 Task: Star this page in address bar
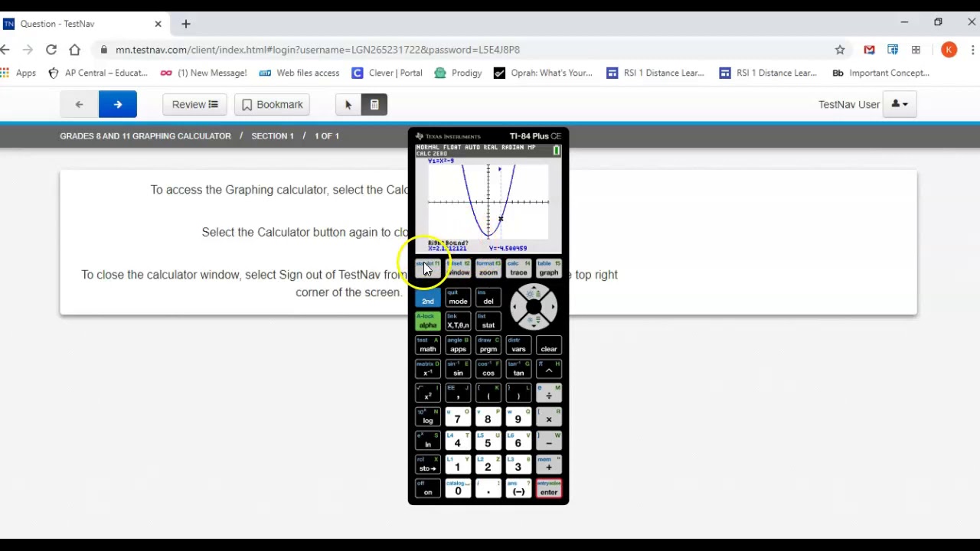840,50
